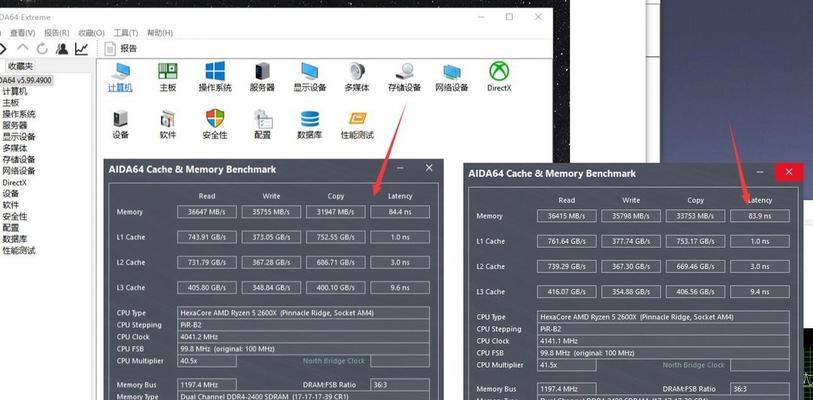
Task: Select 服务器 in the left tree
Action: (x=15, y=126)
